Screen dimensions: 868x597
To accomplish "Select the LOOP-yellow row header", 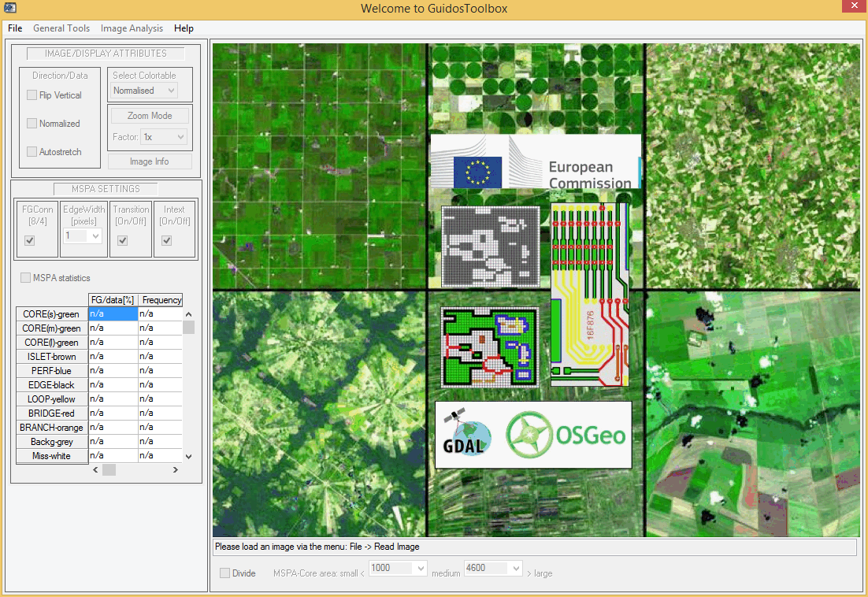I will point(52,399).
